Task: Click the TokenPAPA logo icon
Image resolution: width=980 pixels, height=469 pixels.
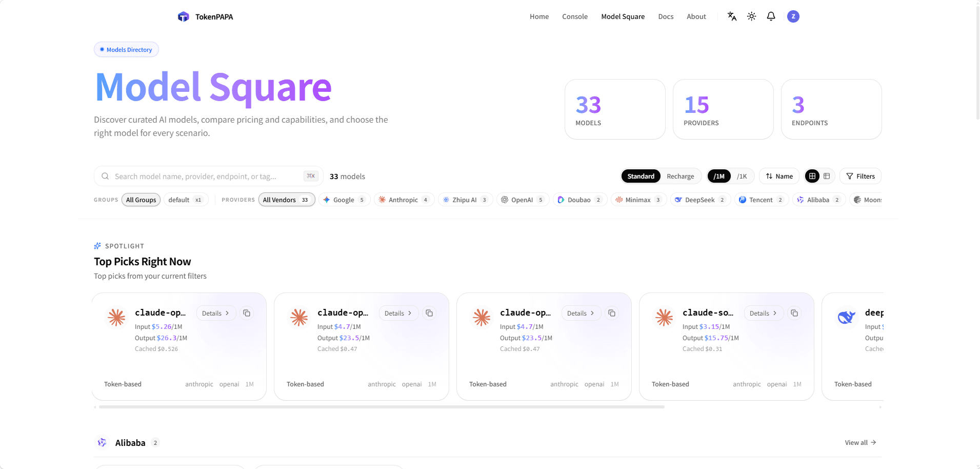Action: 183,16
